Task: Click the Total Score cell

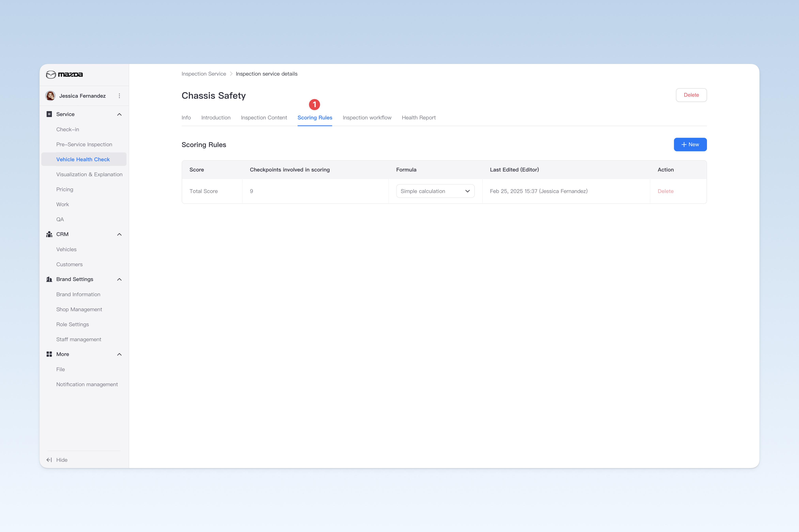Action: coord(212,191)
